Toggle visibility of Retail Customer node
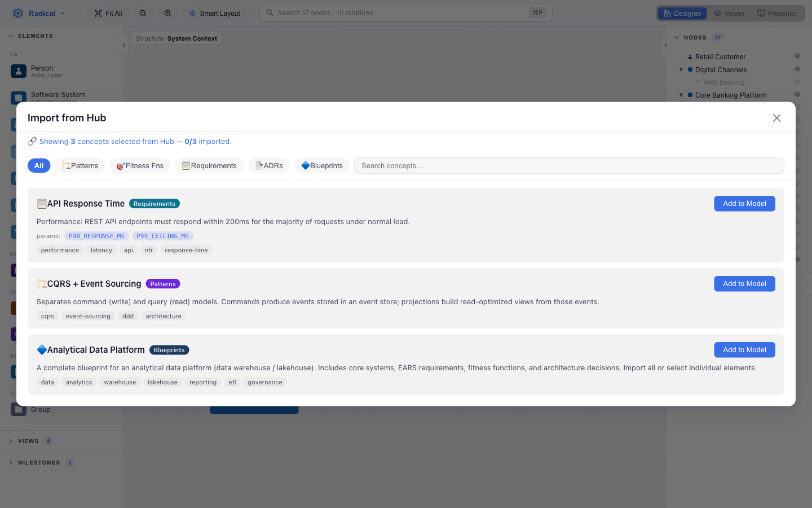Image resolution: width=812 pixels, height=508 pixels. point(797,56)
